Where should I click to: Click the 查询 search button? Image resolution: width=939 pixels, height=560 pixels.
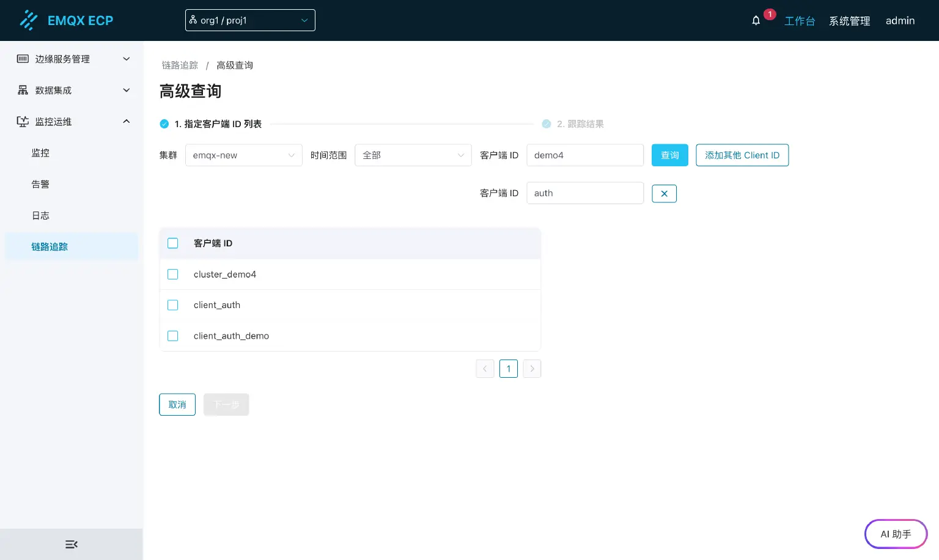[x=669, y=155]
